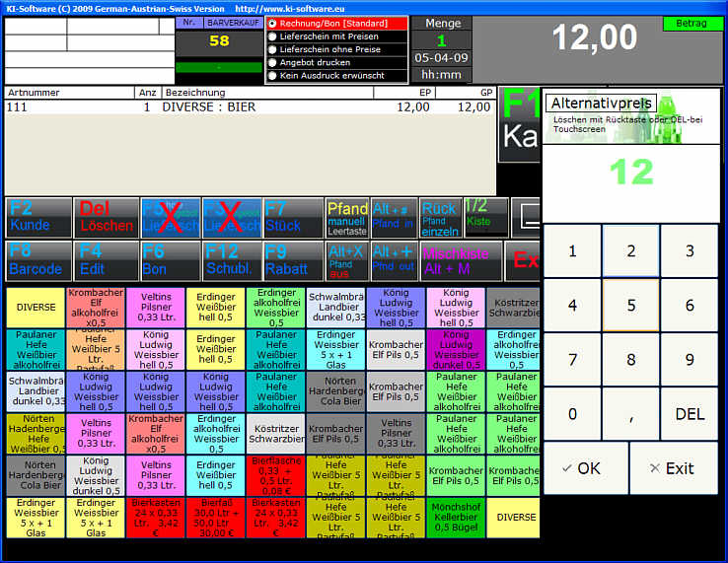Click keypad digit 7

click(x=572, y=360)
